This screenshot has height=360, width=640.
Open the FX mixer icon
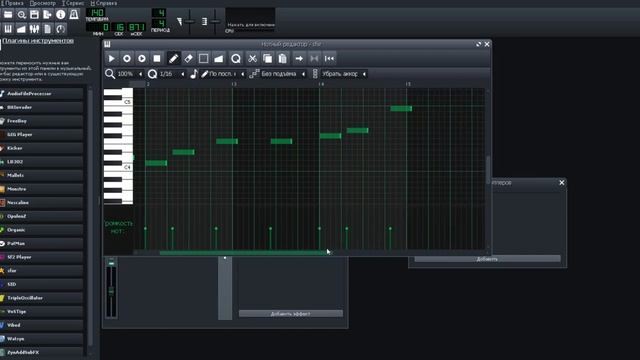tap(34, 29)
